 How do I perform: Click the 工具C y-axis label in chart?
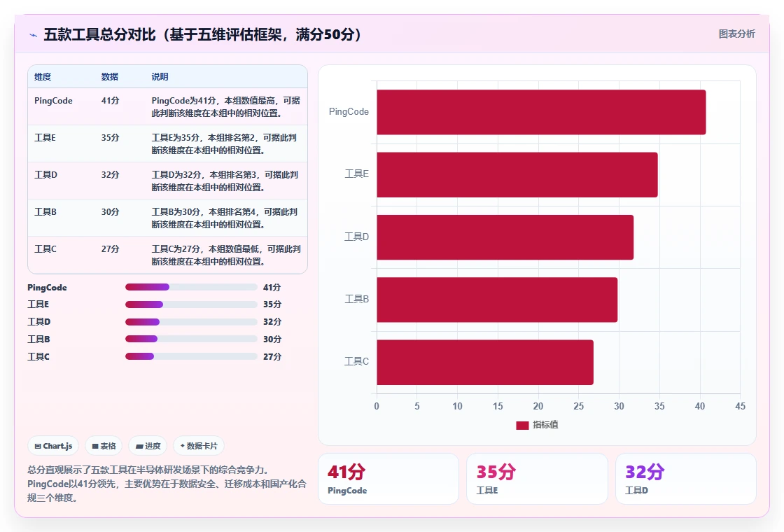(x=356, y=361)
